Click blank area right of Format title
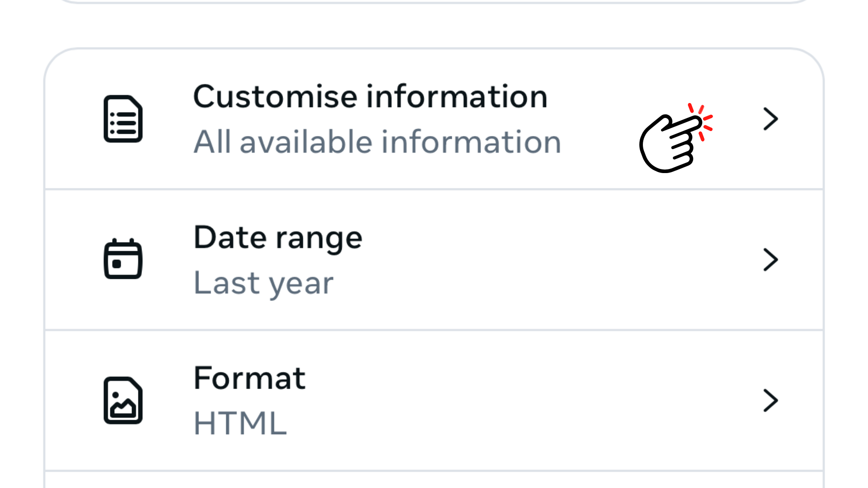Screen dimensions: 868x488 point(520,378)
